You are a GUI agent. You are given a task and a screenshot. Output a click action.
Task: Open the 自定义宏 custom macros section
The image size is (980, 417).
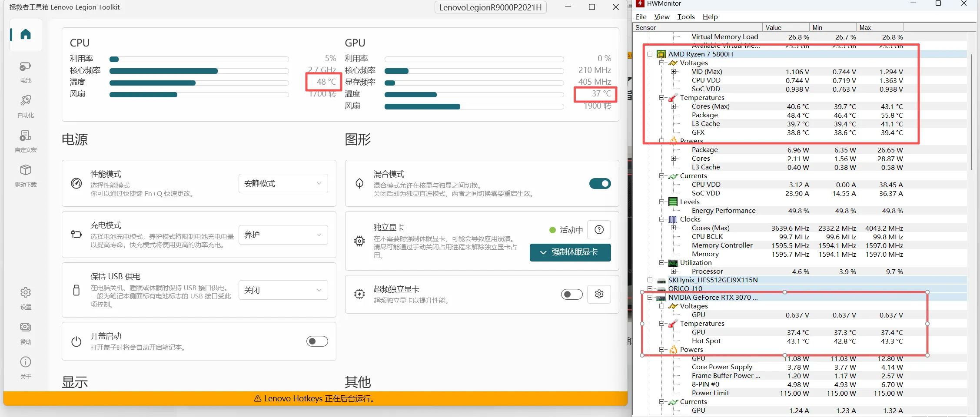point(25,141)
